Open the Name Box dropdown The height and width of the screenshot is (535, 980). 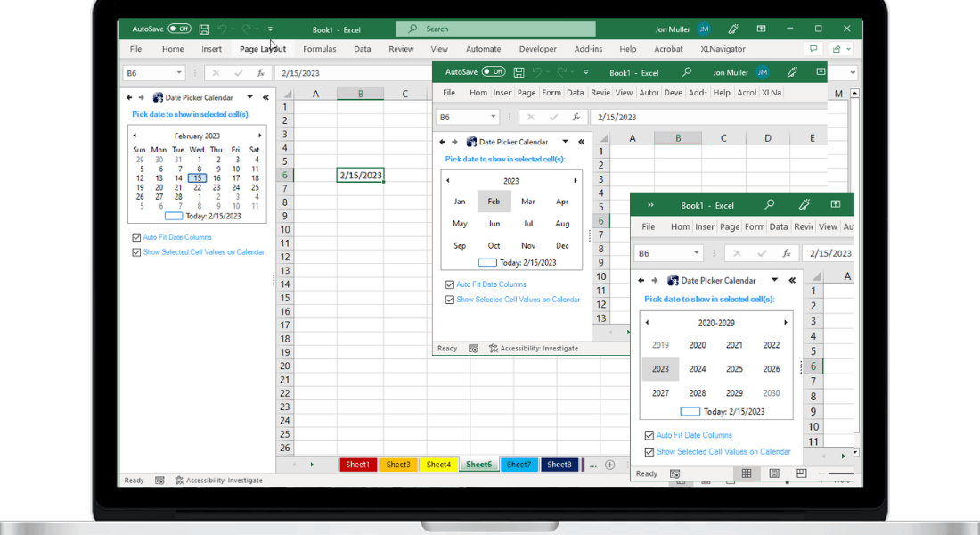tap(178, 71)
